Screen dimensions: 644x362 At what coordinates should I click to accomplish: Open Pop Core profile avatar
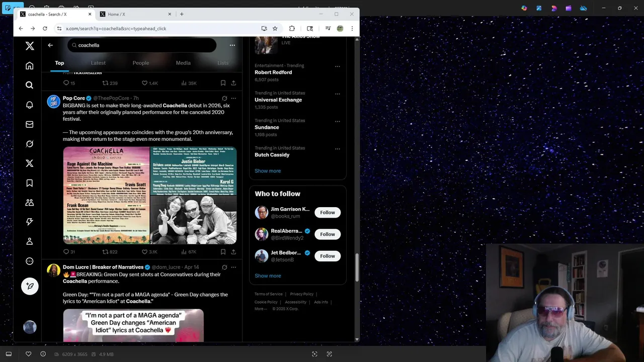[x=54, y=102]
